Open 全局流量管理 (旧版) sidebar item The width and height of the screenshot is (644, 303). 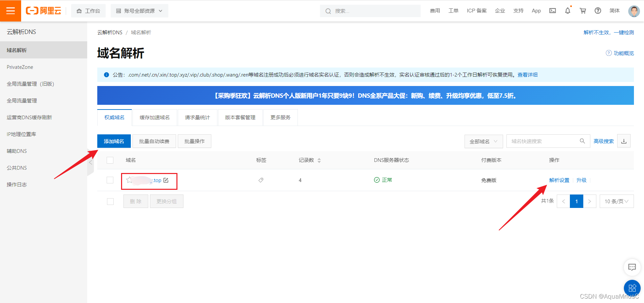[x=44, y=84]
